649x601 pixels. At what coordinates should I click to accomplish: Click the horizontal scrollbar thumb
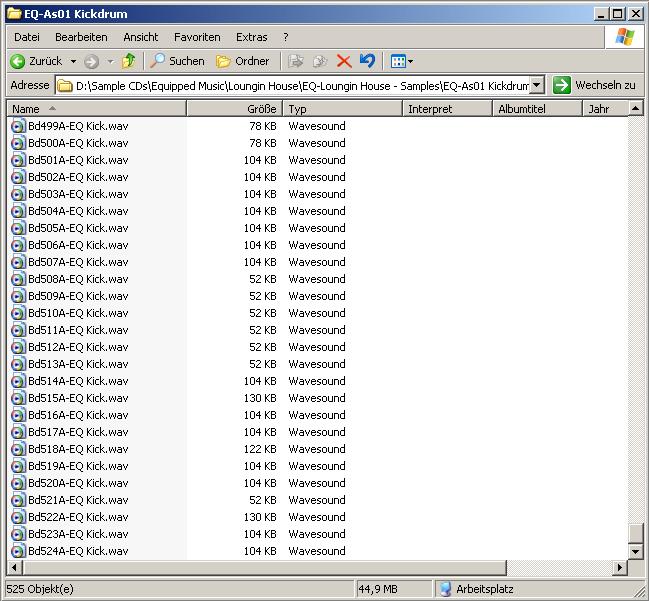(264, 567)
